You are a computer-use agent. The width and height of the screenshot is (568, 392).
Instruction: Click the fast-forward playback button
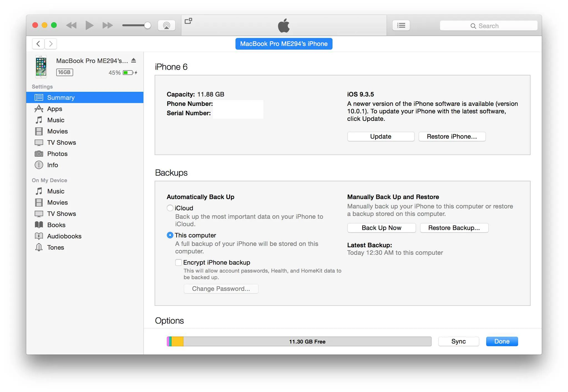107,26
